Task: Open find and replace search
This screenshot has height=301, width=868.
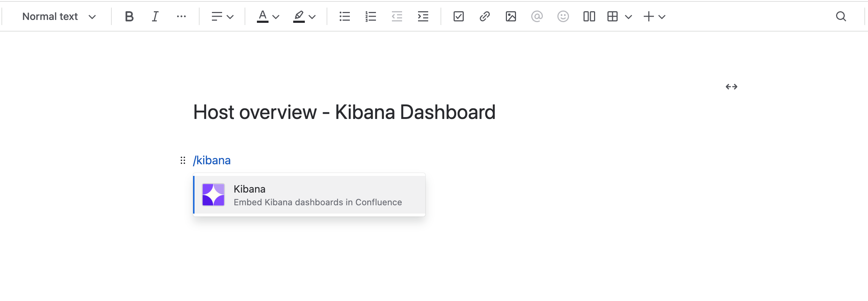Action: [x=841, y=16]
